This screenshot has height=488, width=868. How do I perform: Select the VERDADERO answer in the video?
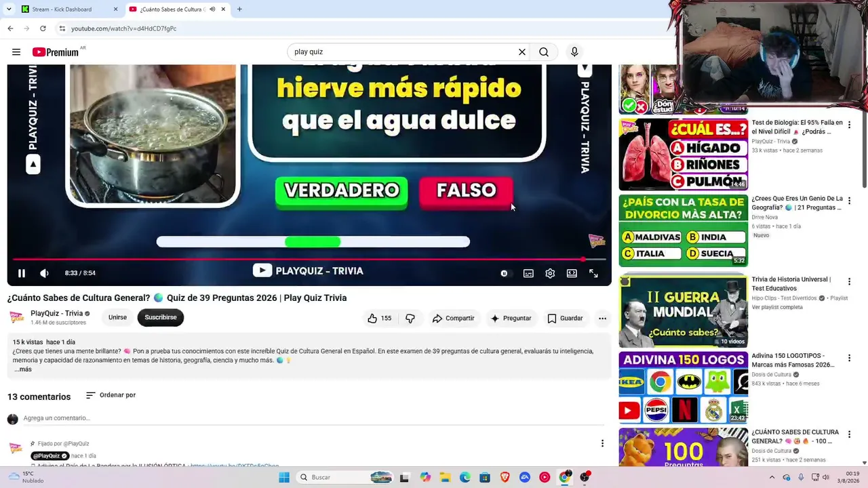(342, 191)
